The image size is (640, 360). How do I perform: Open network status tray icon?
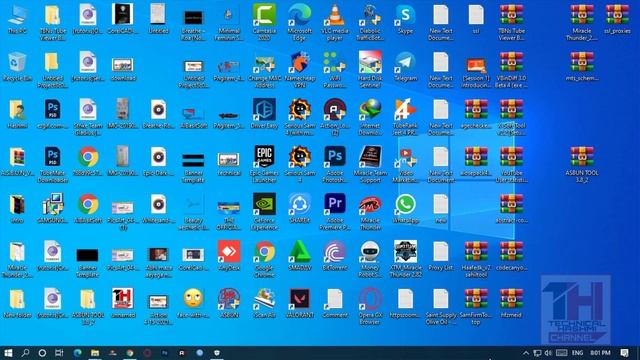[x=537, y=353]
